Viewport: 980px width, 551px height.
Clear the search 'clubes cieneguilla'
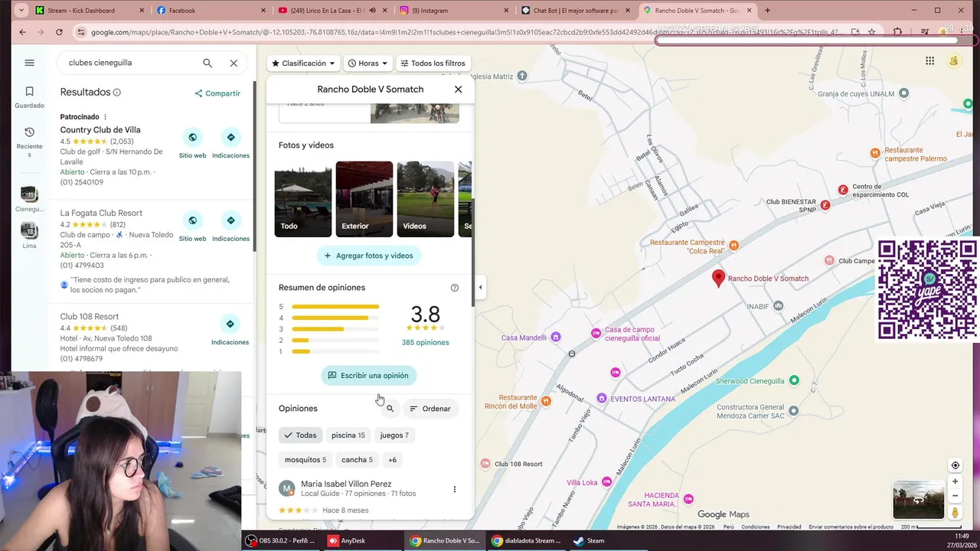(234, 63)
